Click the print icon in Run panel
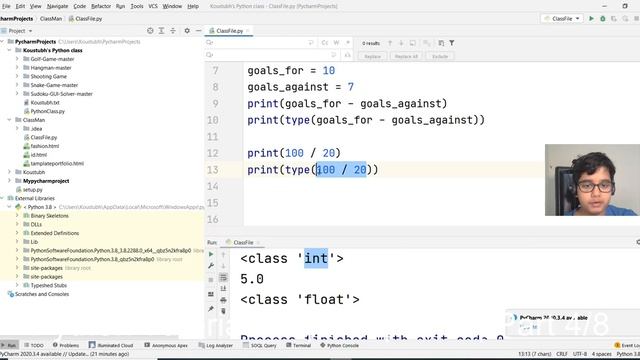Viewport: 640px width, 360px height. (223, 300)
